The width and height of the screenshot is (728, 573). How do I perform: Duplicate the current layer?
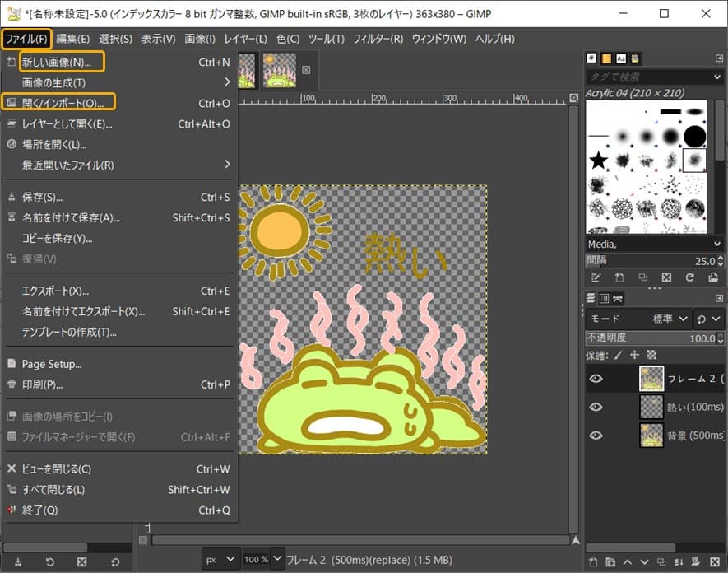[663, 563]
